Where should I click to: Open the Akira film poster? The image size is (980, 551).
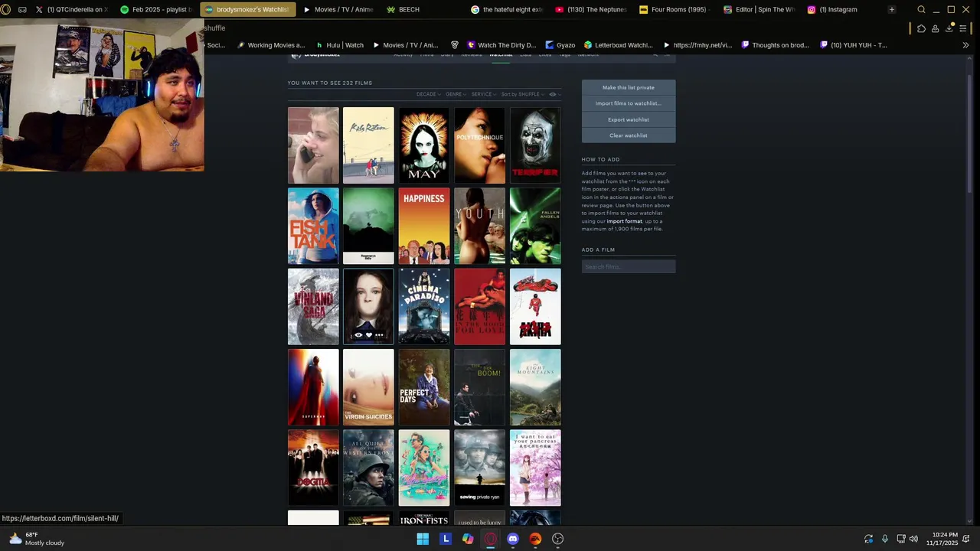pos(535,307)
